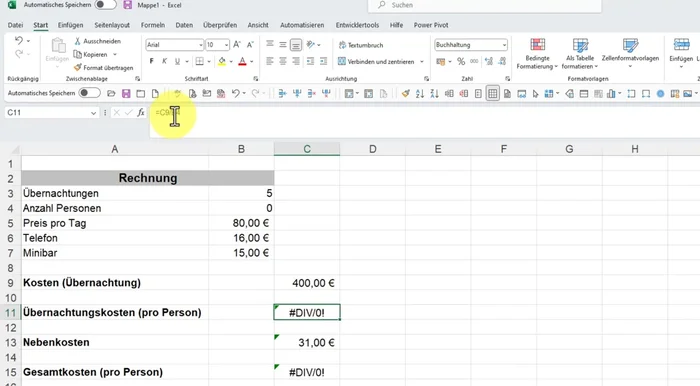Click the Textumbruch button
Screen dimensions: 700x386
[361, 45]
